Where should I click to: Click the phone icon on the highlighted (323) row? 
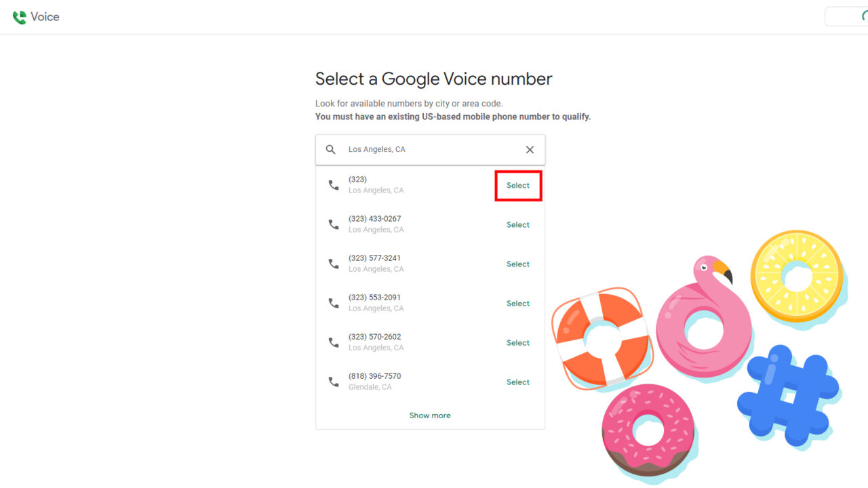click(333, 184)
